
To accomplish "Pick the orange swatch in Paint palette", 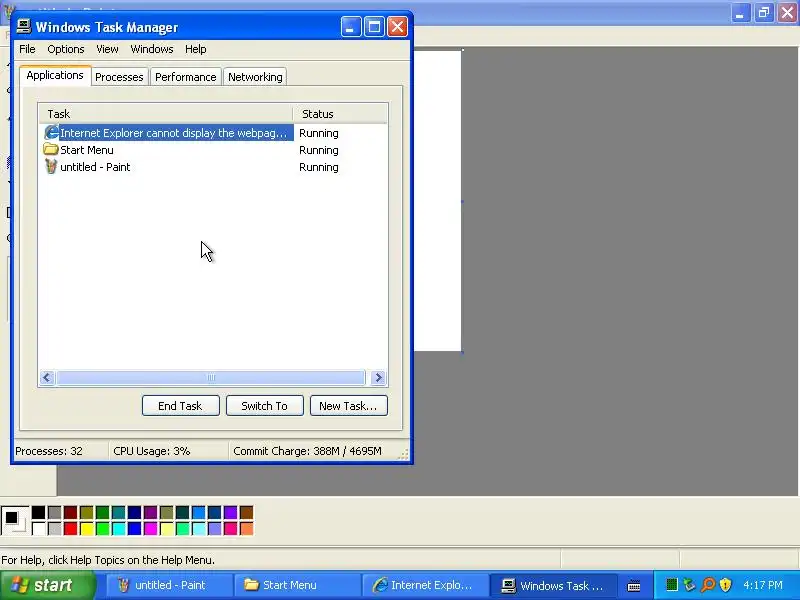I will point(246,529).
